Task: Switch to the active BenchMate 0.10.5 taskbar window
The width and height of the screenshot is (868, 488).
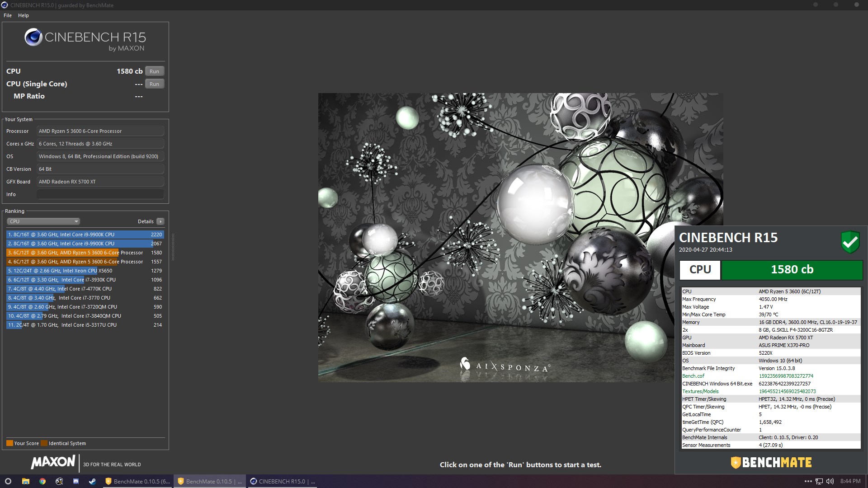Action: (x=210, y=481)
